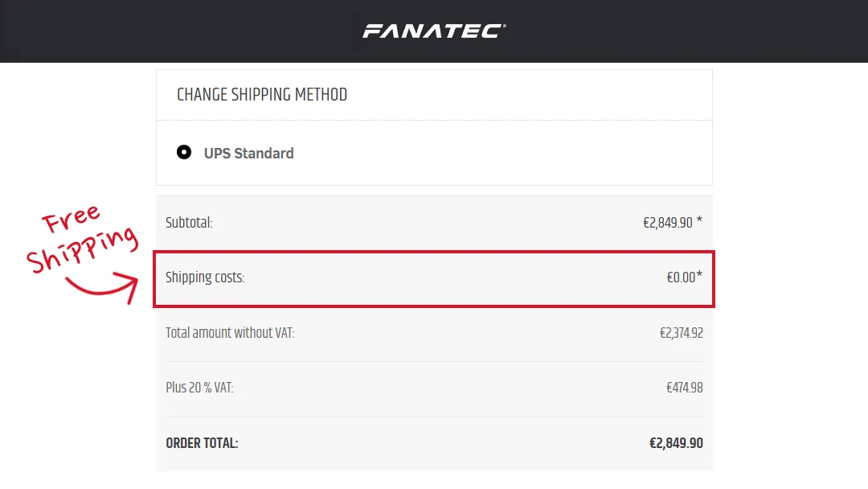Click the asterisk after the shipping cost

point(701,273)
